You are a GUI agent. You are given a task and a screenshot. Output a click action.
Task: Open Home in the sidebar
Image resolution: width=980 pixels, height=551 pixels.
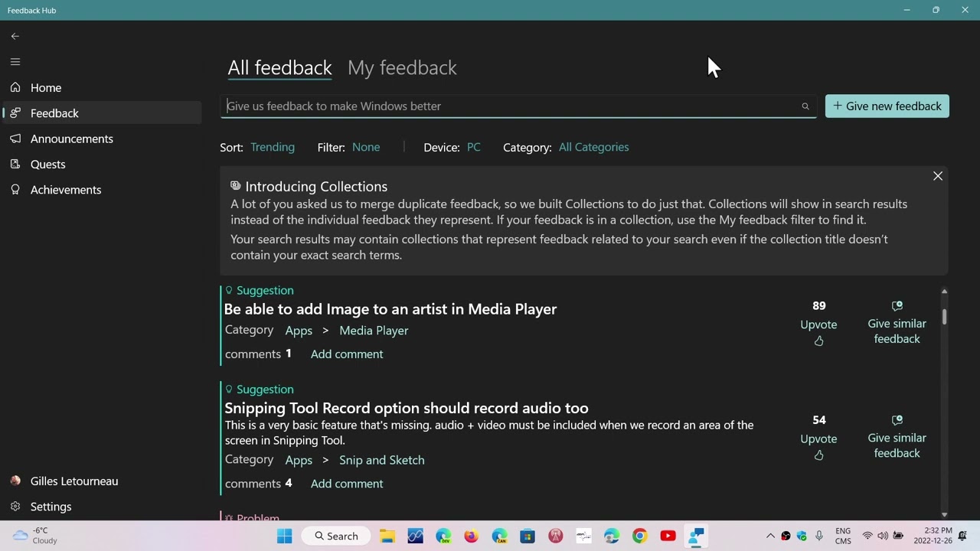tap(101, 88)
